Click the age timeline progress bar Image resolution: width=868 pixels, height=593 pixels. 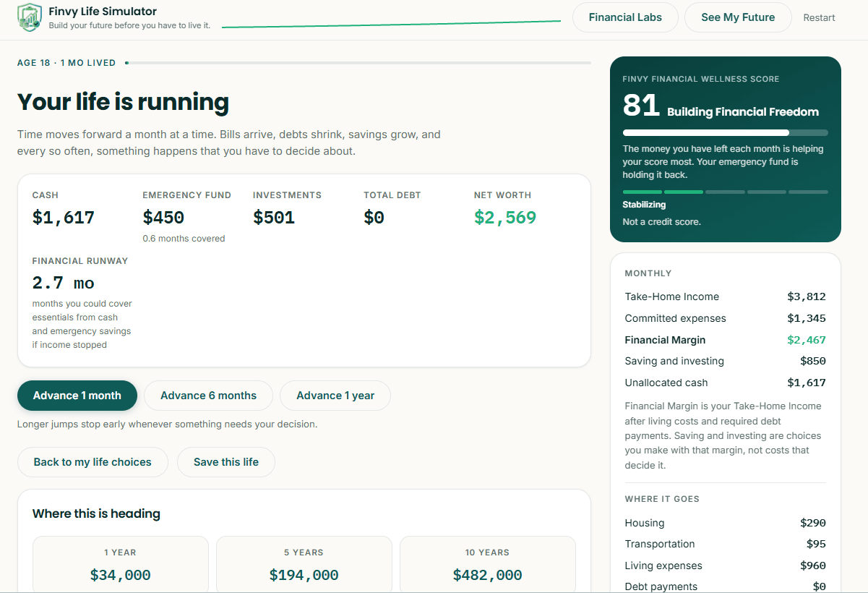[358, 63]
